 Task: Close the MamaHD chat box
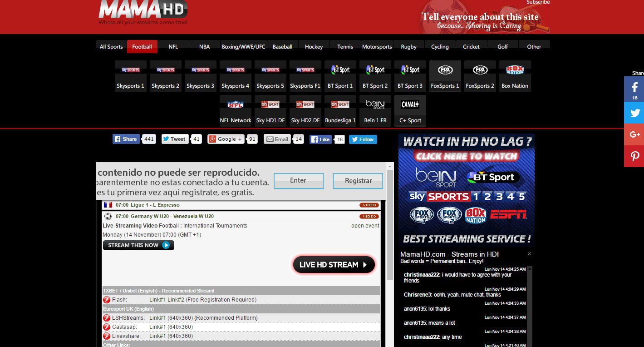[529, 254]
